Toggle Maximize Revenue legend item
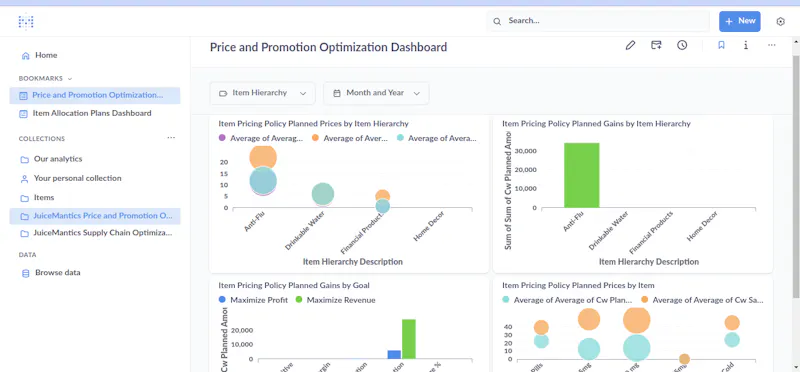Viewport: 800px width, 372px height. [335, 300]
